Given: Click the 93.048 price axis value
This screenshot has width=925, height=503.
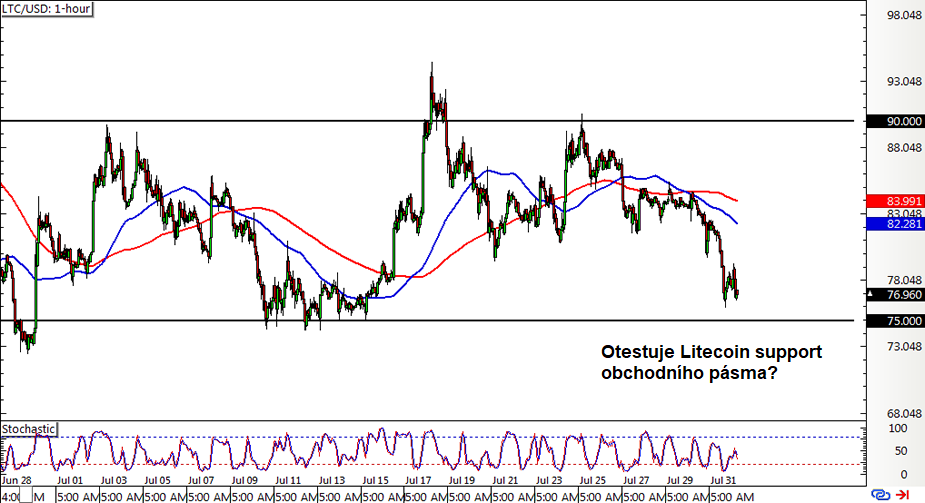Looking at the screenshot, I should click(x=904, y=81).
